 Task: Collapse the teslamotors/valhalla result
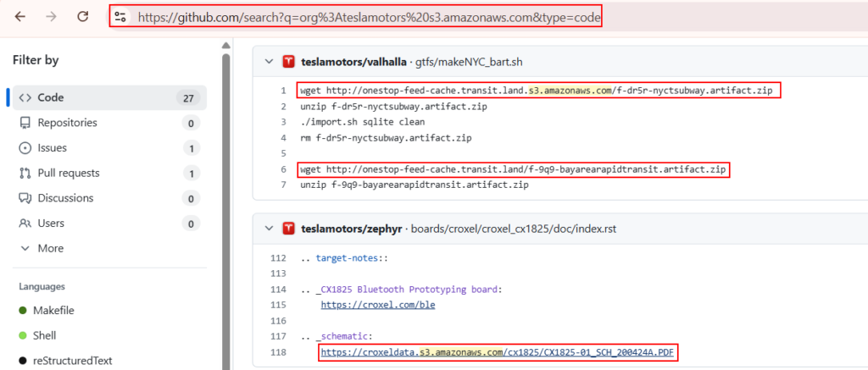[x=269, y=62]
